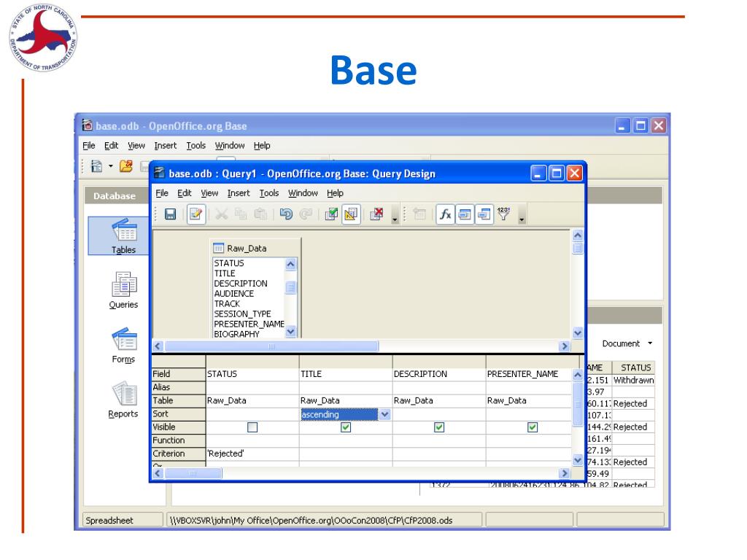
Task: Open Edit menu in Query Design window
Action: [x=185, y=192]
